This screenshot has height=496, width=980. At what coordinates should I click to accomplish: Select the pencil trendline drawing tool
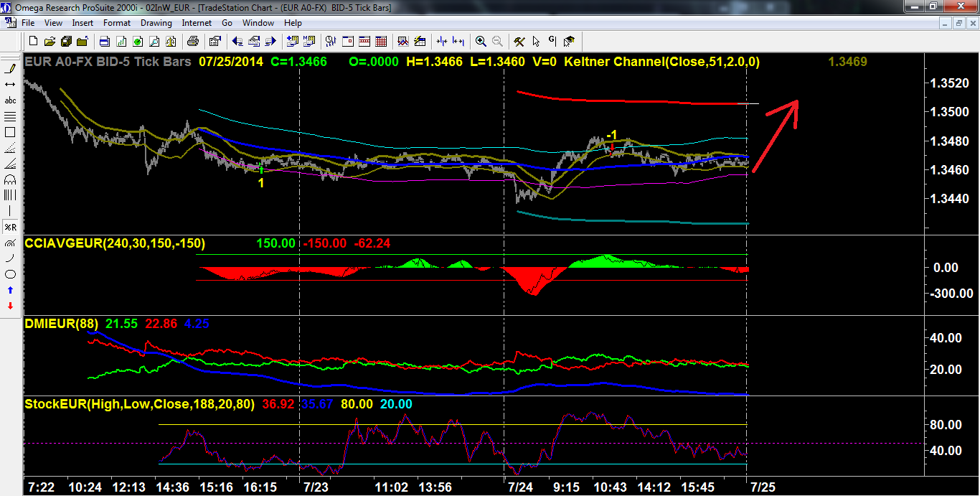(10, 68)
